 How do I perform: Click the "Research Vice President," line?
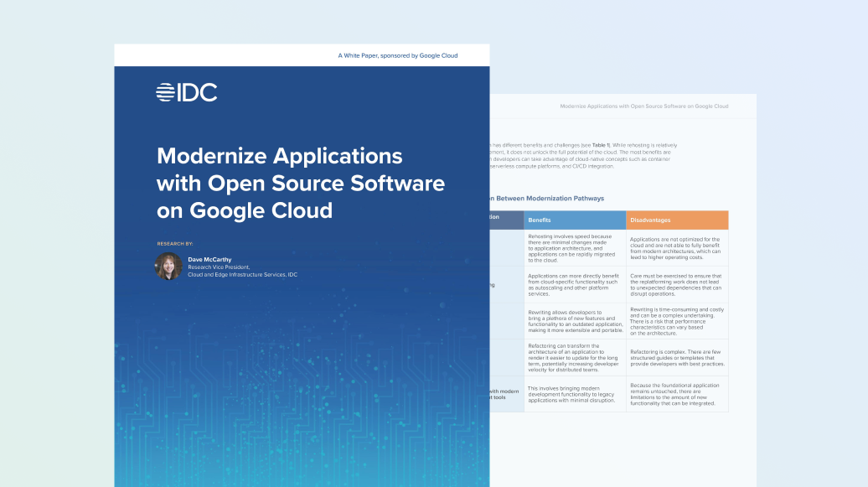(219, 267)
